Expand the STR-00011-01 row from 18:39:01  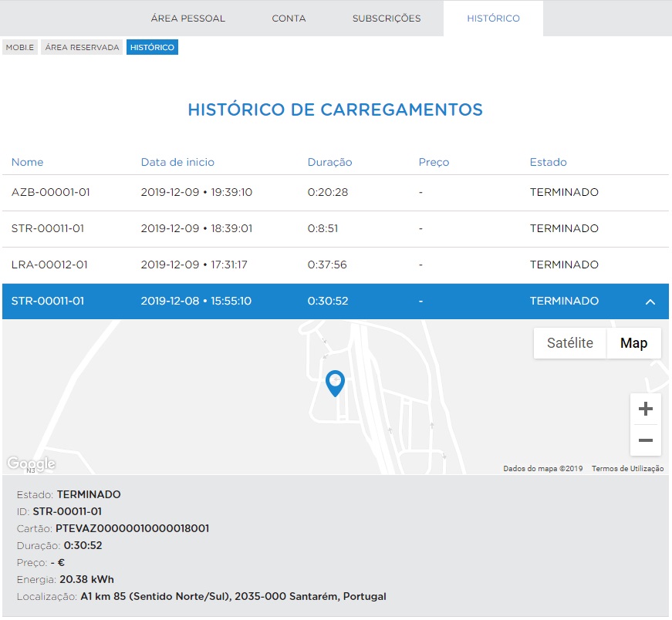[336, 229]
